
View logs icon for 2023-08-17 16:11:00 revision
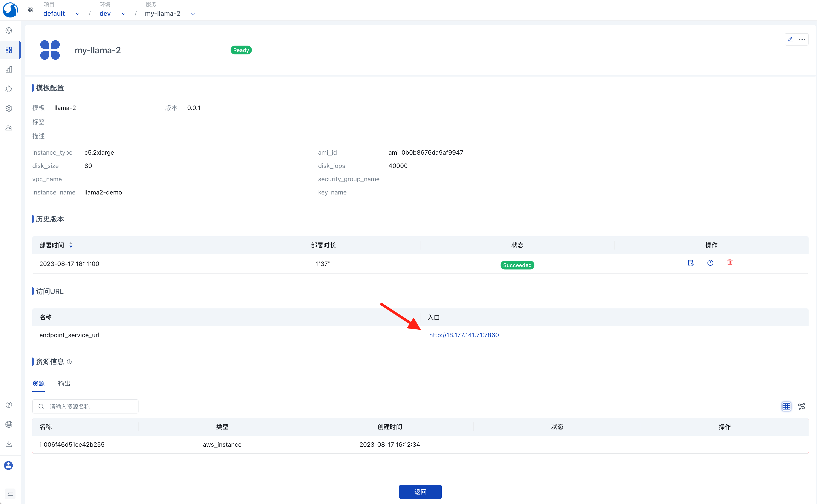[x=691, y=263]
